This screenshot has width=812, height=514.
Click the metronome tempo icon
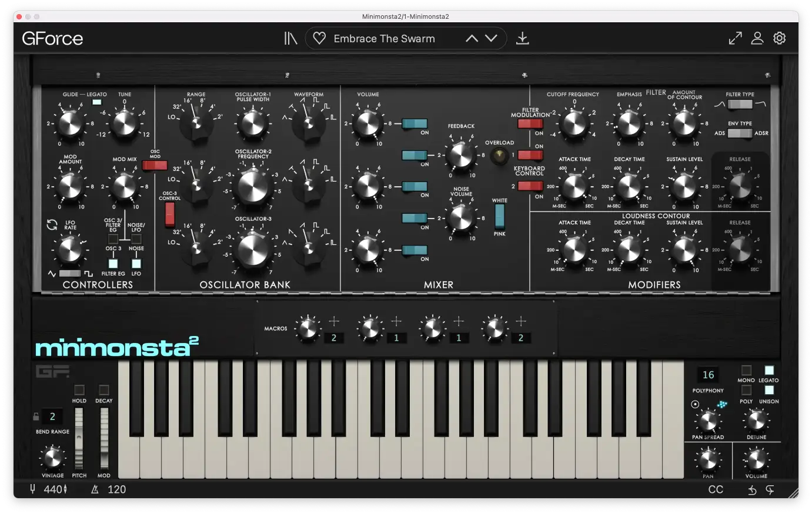click(x=95, y=489)
